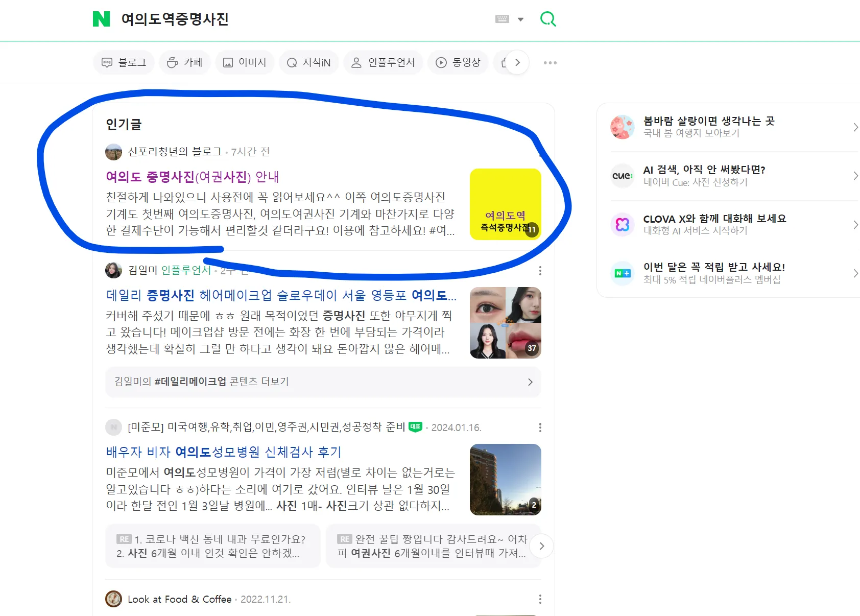Click the makeup post image showing photo count 37
860x616 pixels.
click(x=505, y=322)
